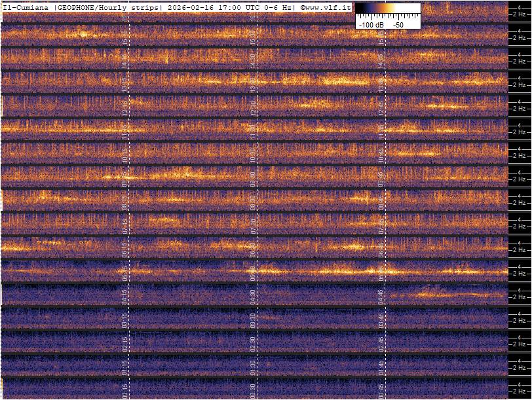Click the 09:15 time marker
The width and height of the screenshot is (532, 400).
point(124,175)
